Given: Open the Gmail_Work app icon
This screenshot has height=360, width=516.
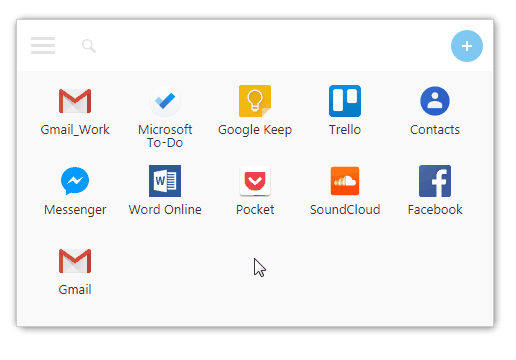Looking at the screenshot, I should tap(75, 101).
